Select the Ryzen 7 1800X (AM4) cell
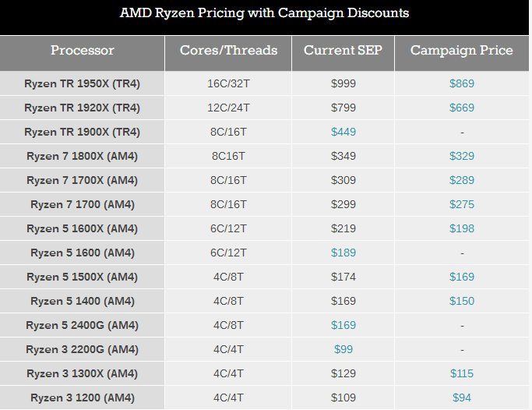 pos(82,156)
